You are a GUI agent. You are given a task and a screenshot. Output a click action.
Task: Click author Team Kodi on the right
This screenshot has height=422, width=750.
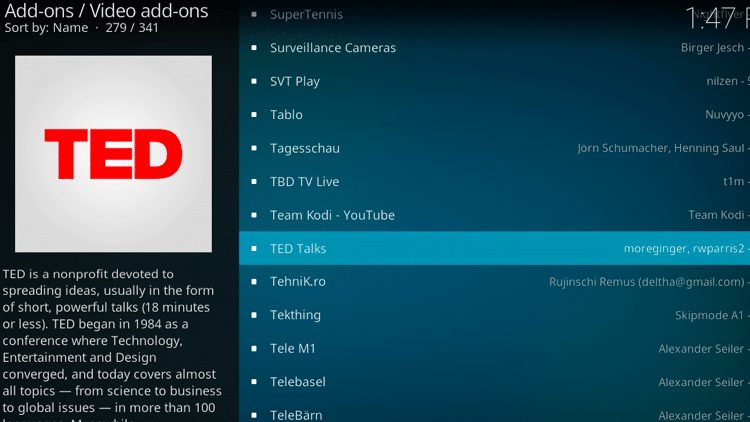pos(716,215)
